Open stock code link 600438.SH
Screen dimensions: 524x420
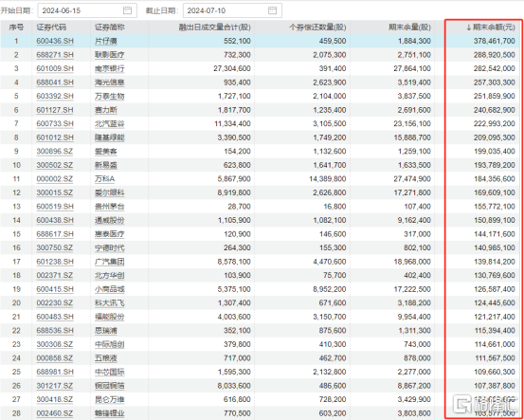coord(55,220)
